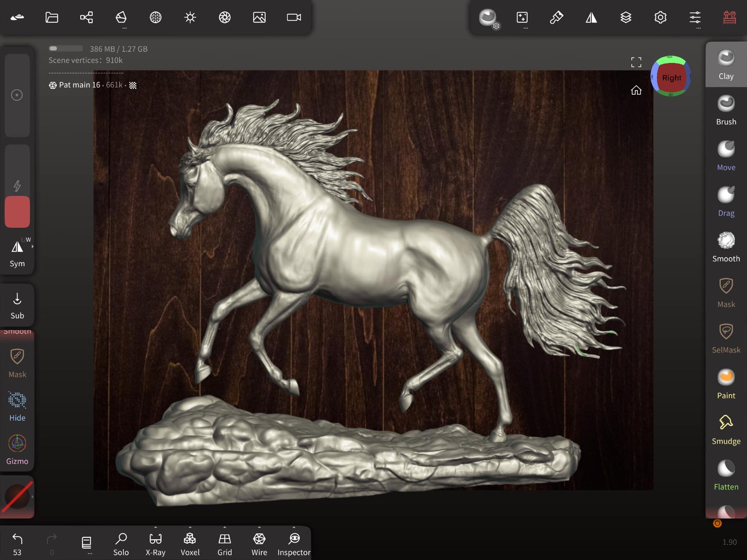Open the lighting settings sun icon

coord(190,17)
